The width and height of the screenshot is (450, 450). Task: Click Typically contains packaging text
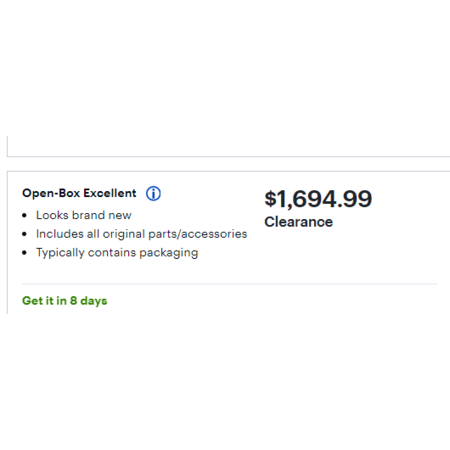117,253
